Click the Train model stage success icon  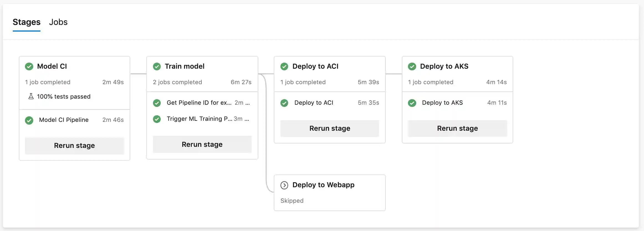click(x=157, y=66)
